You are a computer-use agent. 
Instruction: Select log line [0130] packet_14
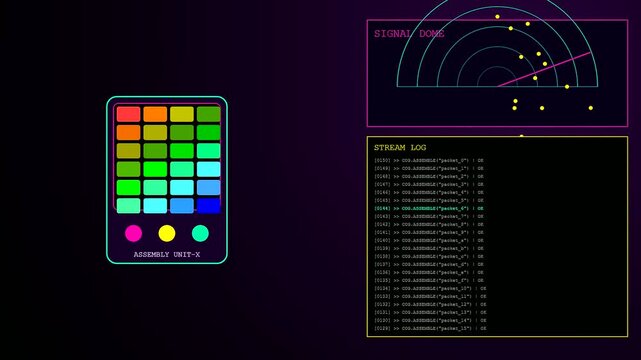(x=430, y=321)
